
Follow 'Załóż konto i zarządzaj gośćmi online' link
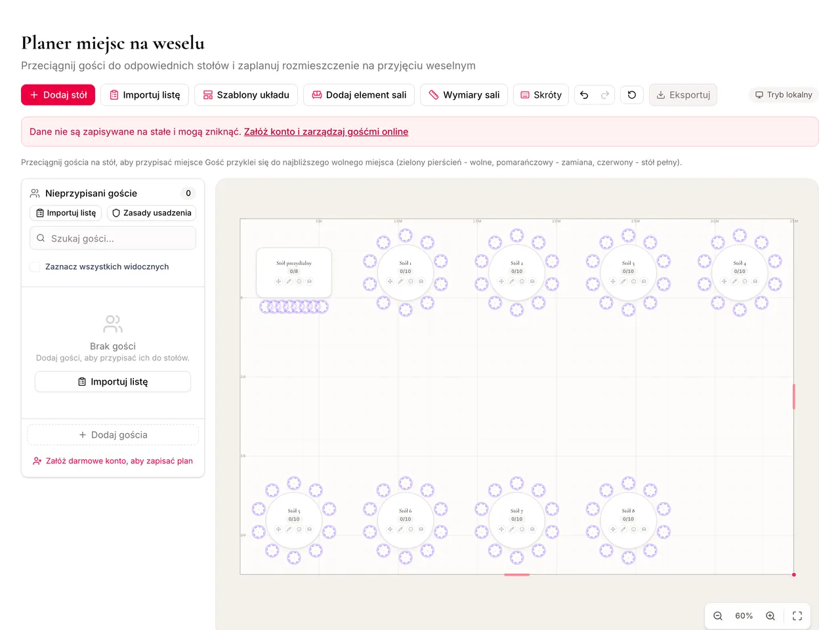click(326, 132)
